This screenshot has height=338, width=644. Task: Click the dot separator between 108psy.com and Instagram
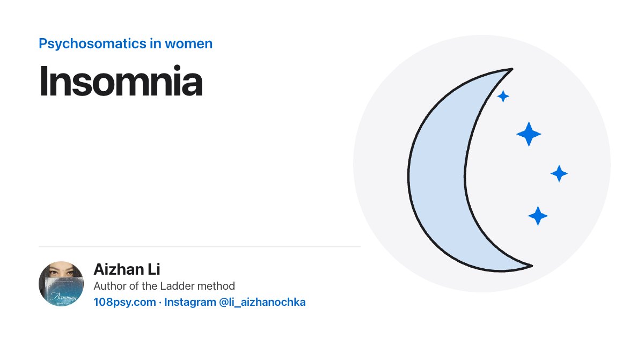pos(160,303)
